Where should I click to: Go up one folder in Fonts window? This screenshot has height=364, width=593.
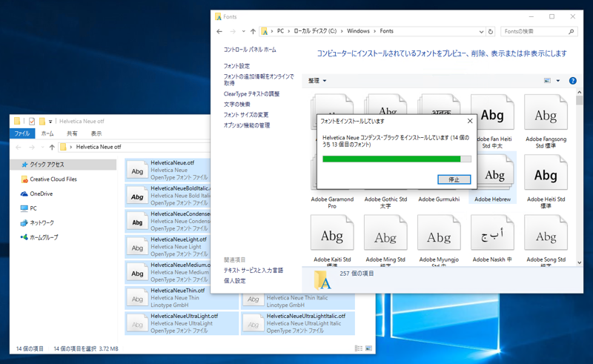[253, 31]
